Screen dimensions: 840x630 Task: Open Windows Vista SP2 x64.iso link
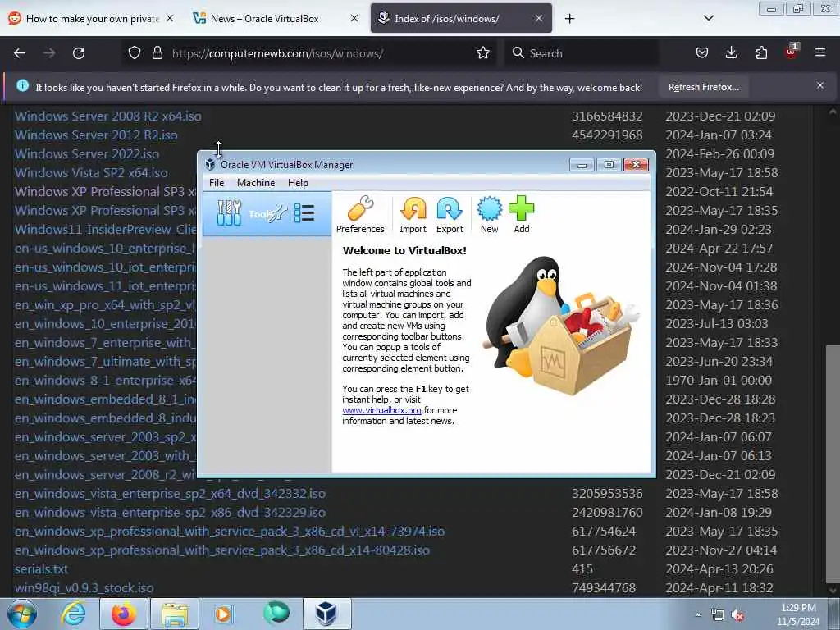coord(91,172)
